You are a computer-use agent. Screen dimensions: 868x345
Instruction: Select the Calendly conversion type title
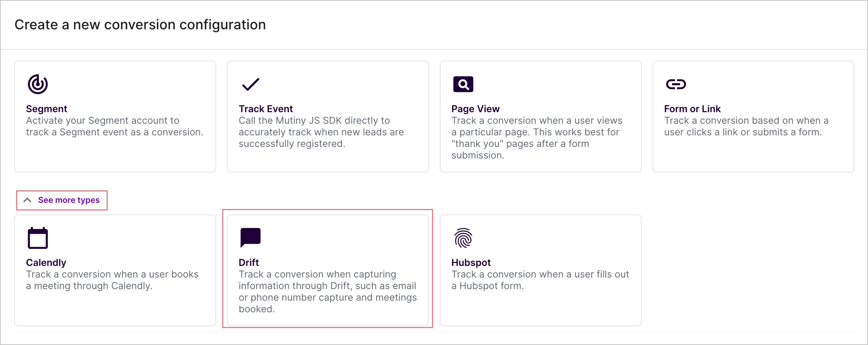click(x=46, y=262)
